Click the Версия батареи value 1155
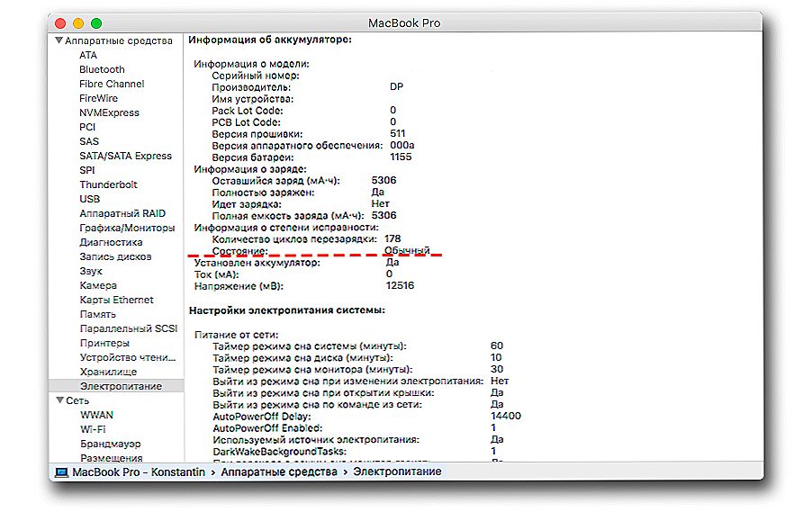Viewport: 812px width, 512px height. point(401,157)
